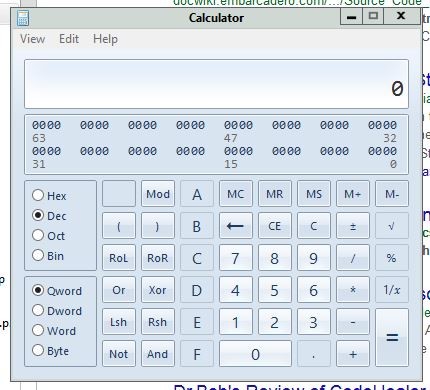The width and height of the screenshot is (430, 390).
Task: Click the Or bitwise button
Action: coord(119,290)
